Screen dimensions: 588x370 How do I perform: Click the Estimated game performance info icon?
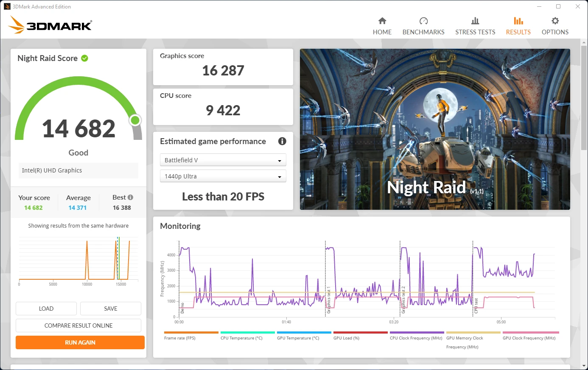(282, 141)
